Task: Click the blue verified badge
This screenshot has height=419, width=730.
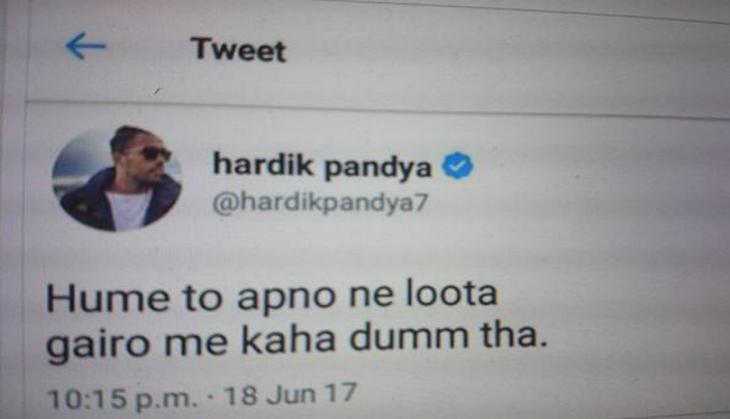Action: (x=457, y=166)
